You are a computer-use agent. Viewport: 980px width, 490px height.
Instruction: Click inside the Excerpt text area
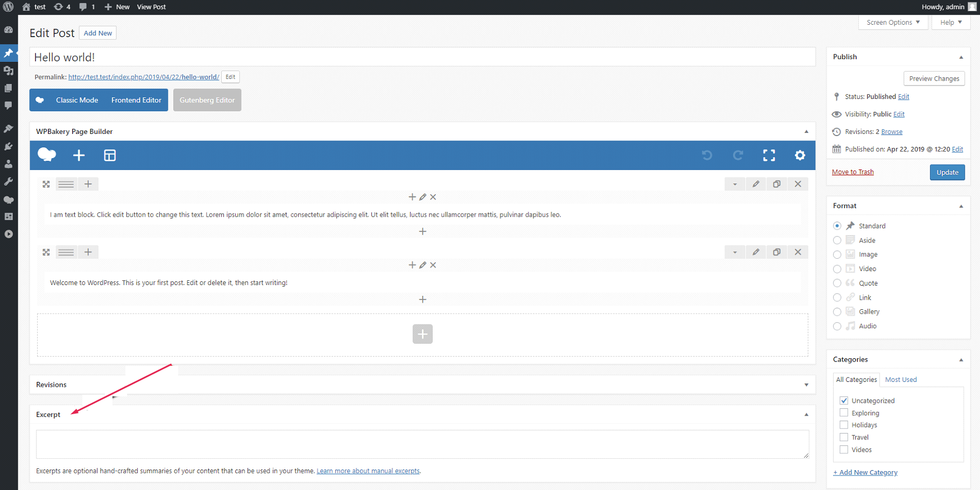click(422, 444)
